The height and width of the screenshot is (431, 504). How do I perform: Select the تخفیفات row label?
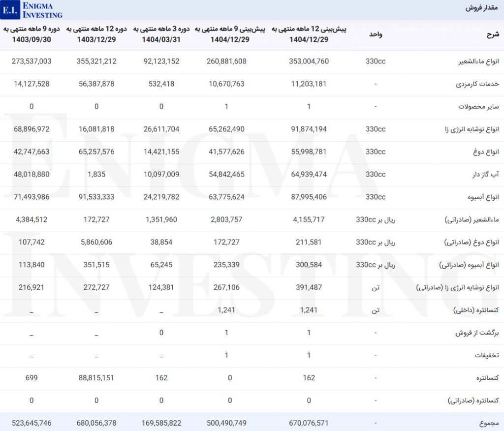(487, 356)
